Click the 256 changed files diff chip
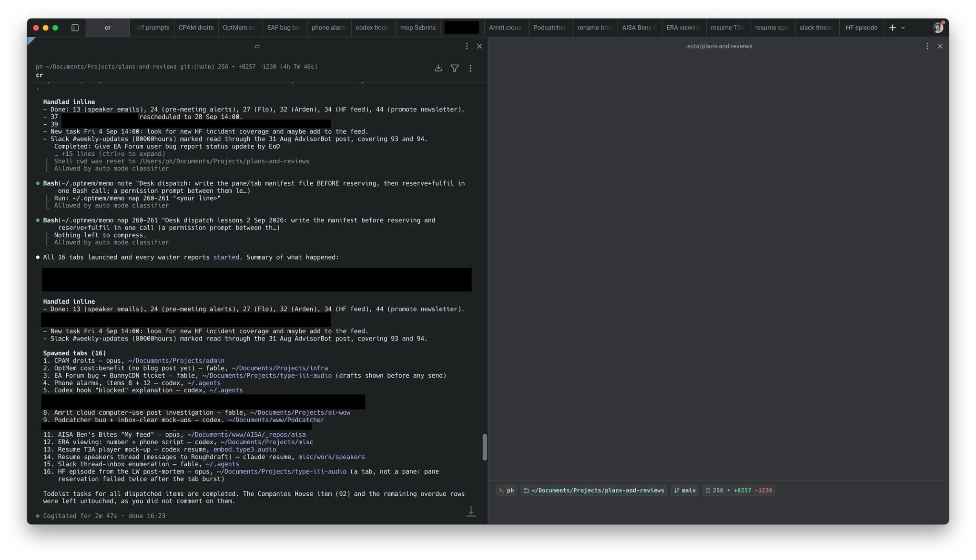This screenshot has height=560, width=976. (x=739, y=490)
